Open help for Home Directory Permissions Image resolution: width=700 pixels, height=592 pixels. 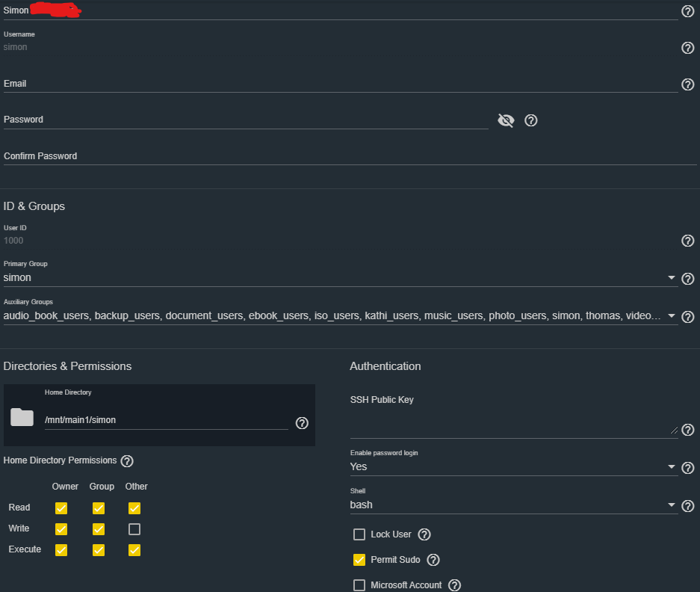click(x=127, y=461)
